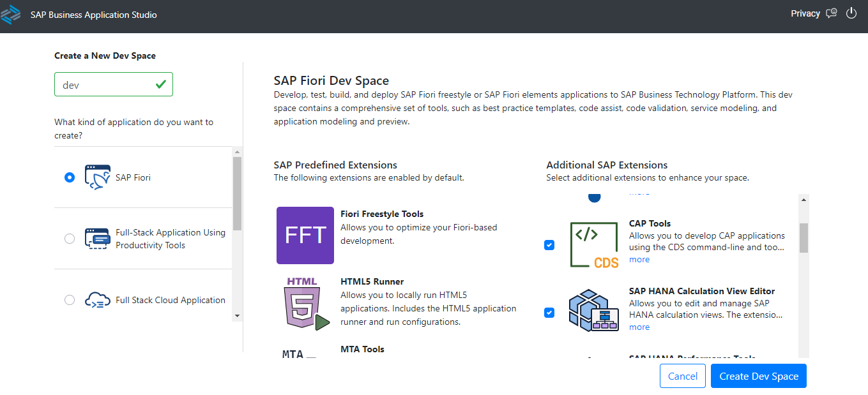Expand 'more' under SAP HANA Calculation View Editor
Viewport: 868px width, 395px height.
click(x=639, y=327)
